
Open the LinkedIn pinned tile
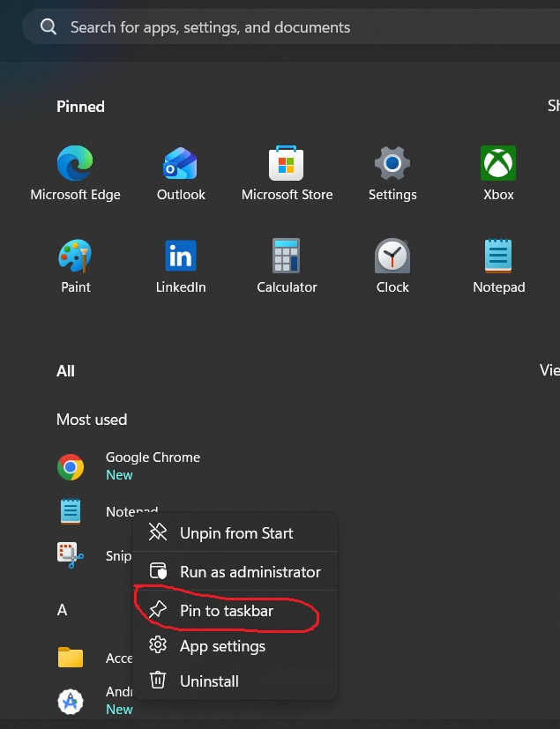point(181,266)
